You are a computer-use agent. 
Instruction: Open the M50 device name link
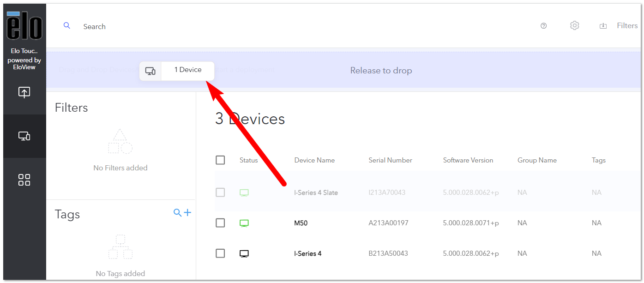click(x=301, y=223)
